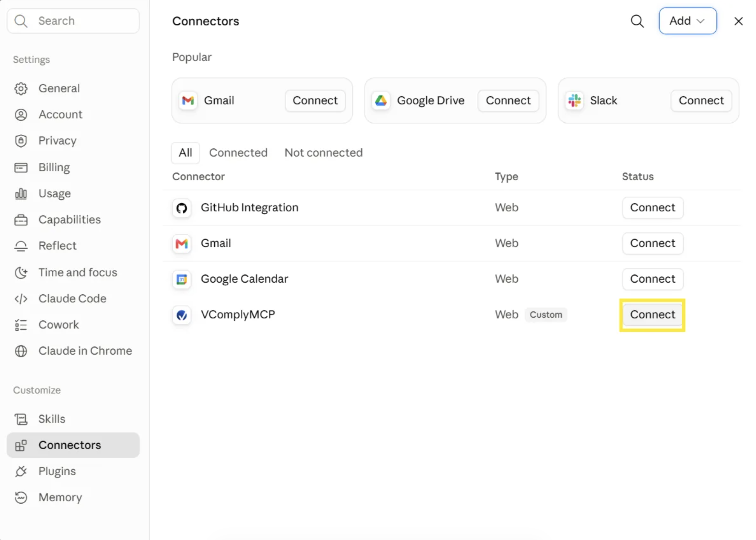Connect Gmail in the connector table

[653, 243]
